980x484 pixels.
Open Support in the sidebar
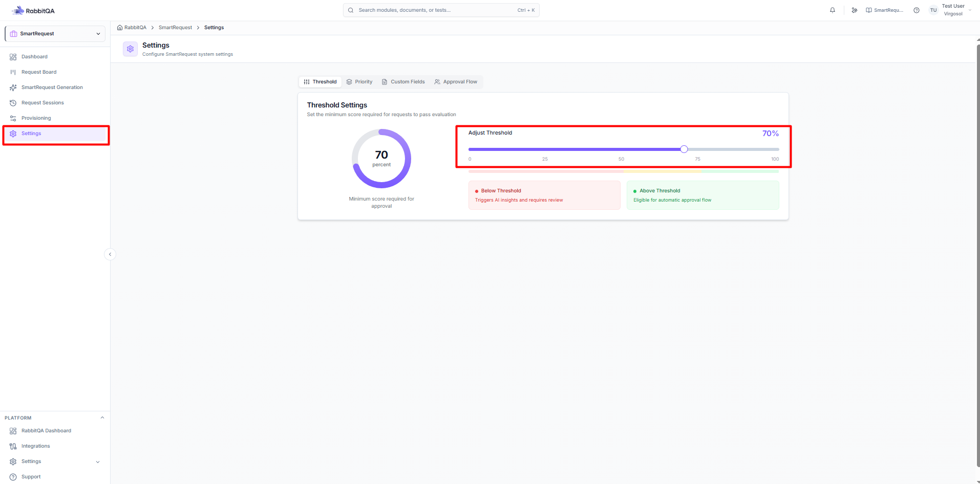[55, 477]
